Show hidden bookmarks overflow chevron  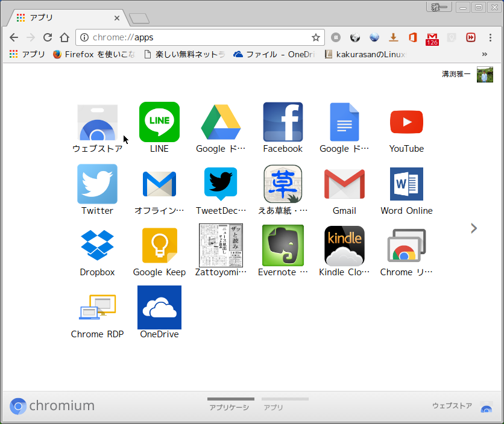point(484,54)
